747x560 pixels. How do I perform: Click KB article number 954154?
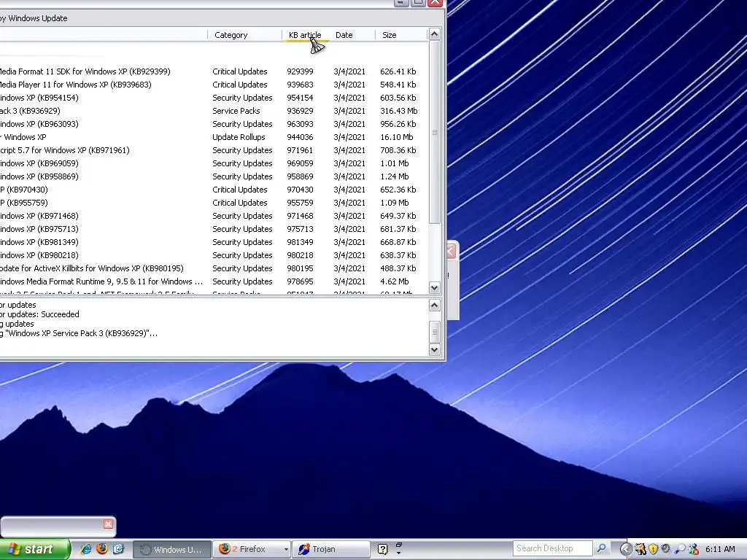pos(300,98)
